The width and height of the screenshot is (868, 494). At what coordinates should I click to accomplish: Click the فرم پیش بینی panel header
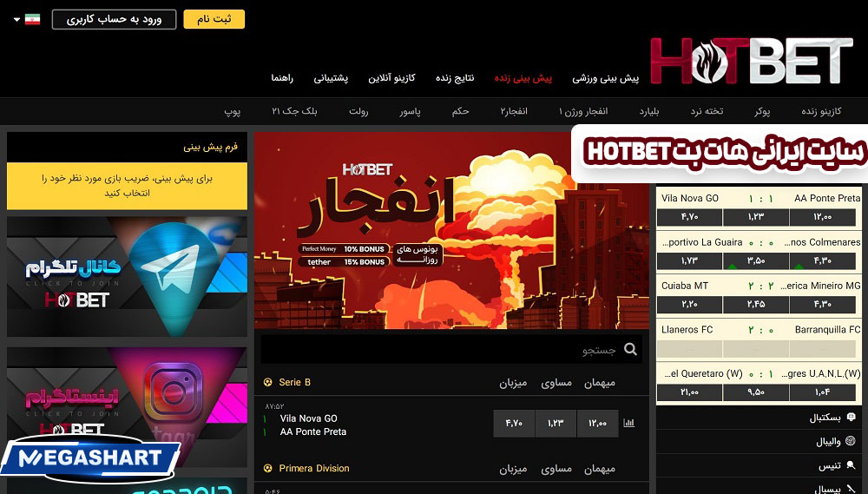point(127,148)
